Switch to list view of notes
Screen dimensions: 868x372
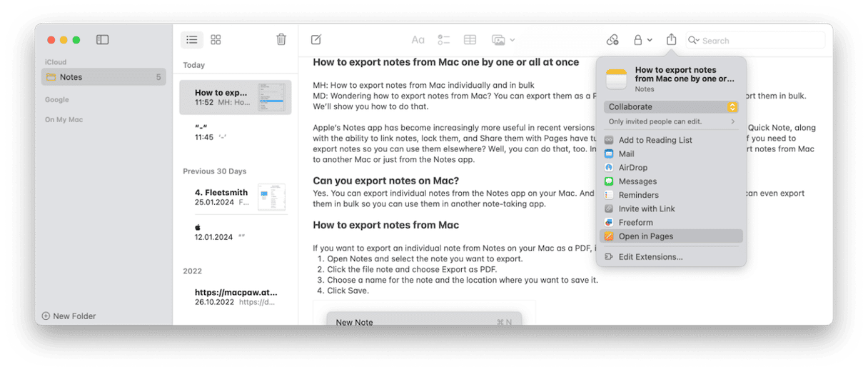click(x=191, y=40)
